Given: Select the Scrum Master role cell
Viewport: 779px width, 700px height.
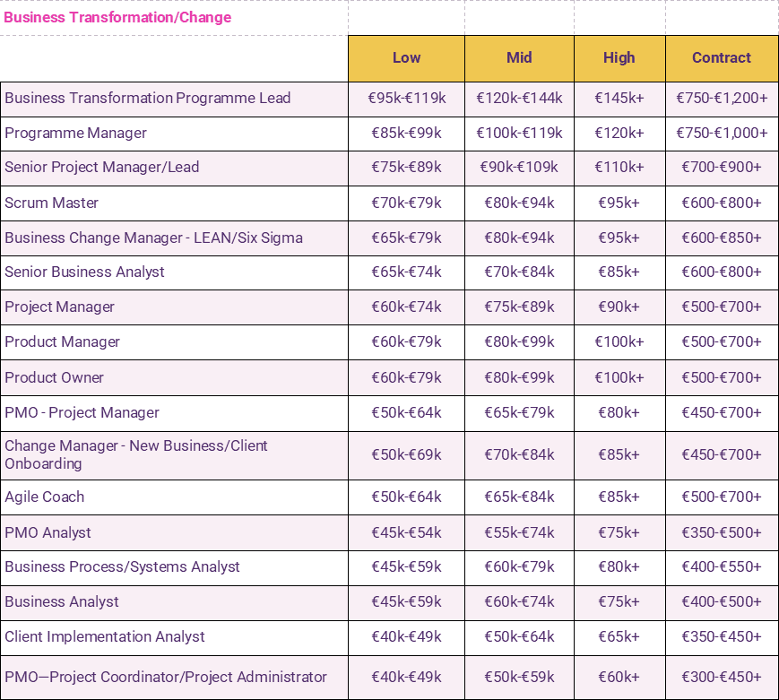Looking at the screenshot, I should (51, 203).
